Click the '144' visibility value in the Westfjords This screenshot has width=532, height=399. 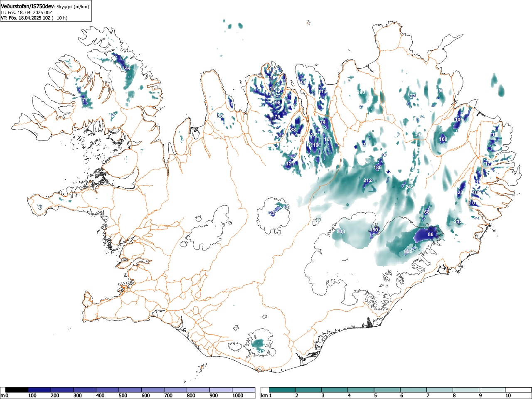(126, 68)
